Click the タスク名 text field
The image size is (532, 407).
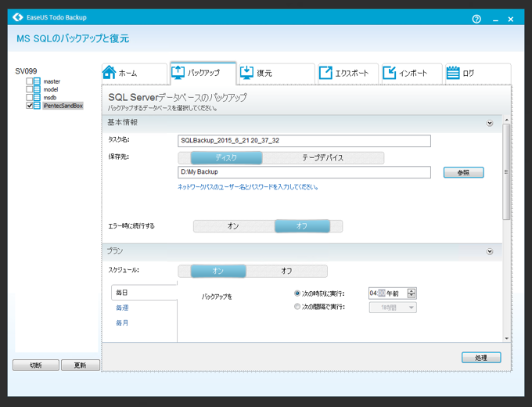(304, 141)
